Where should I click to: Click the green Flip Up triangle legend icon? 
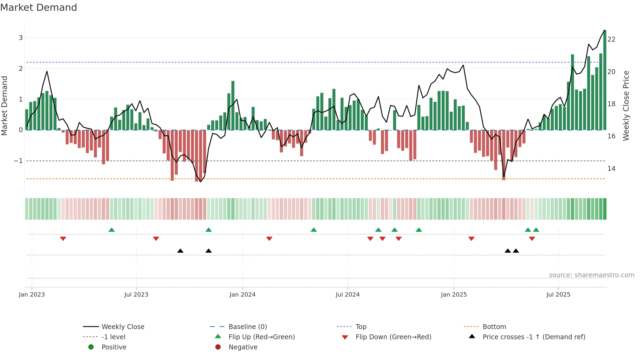pyautogui.click(x=218, y=336)
